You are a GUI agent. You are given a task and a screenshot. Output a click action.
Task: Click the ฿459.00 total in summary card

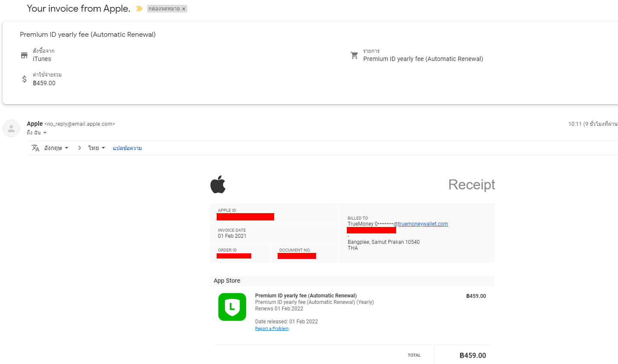44,83
